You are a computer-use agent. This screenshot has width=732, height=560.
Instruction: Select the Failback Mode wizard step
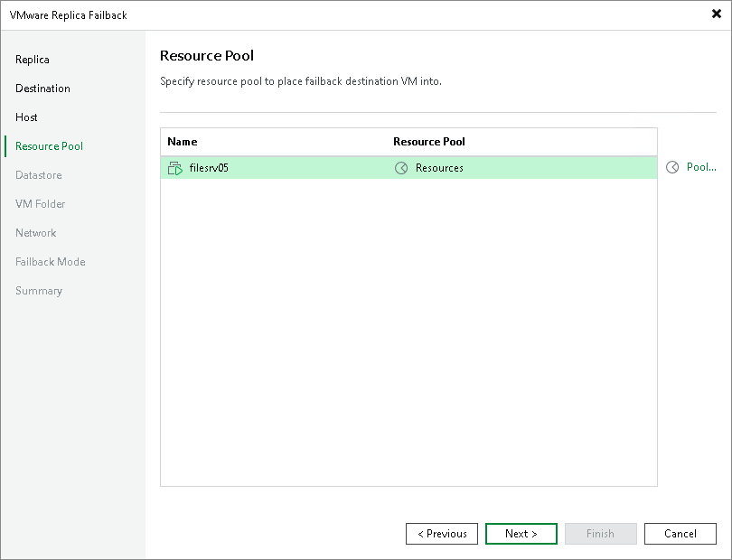[x=51, y=262]
